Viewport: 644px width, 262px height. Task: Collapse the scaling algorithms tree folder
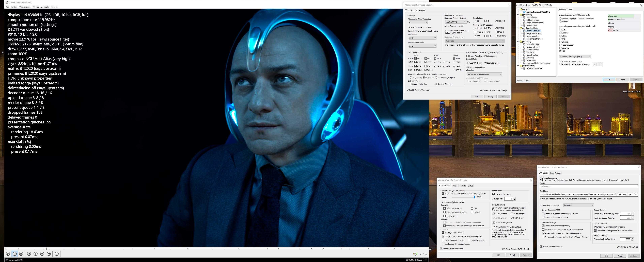(518, 28)
